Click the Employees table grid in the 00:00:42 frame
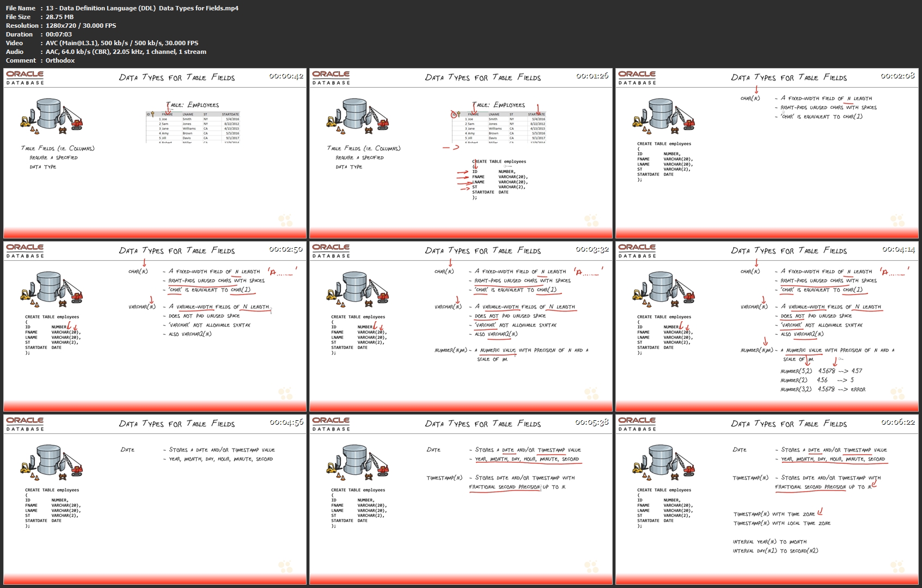 [x=193, y=127]
